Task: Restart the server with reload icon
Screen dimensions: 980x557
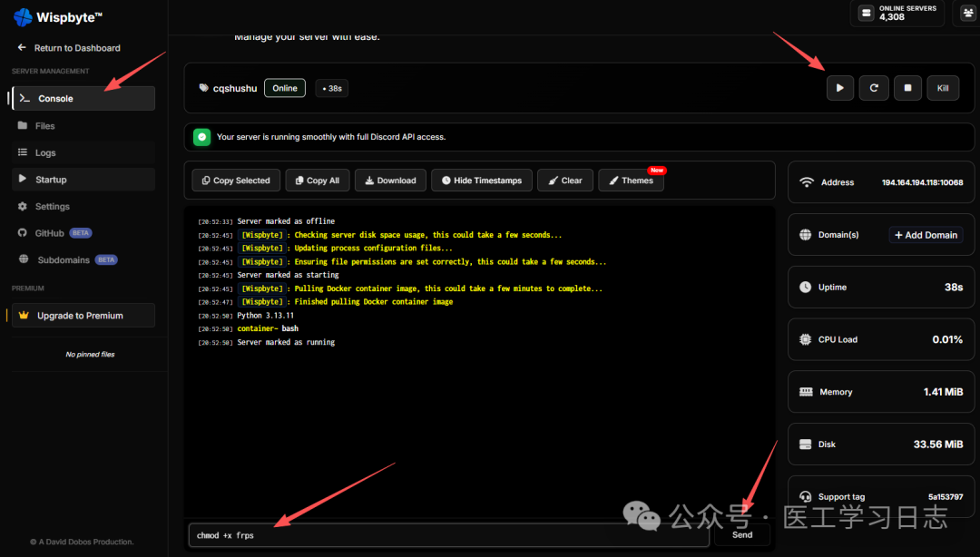Action: pyautogui.click(x=874, y=88)
